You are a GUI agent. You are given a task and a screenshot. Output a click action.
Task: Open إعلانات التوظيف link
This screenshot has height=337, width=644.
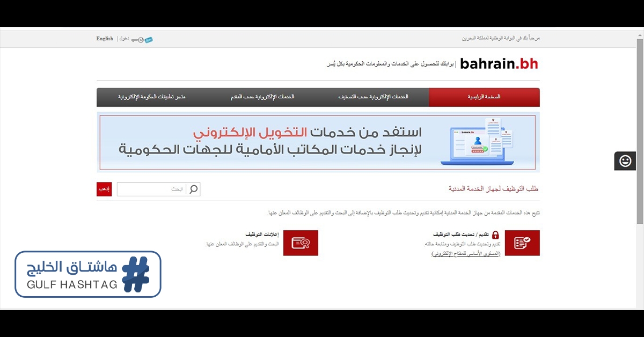point(262,235)
